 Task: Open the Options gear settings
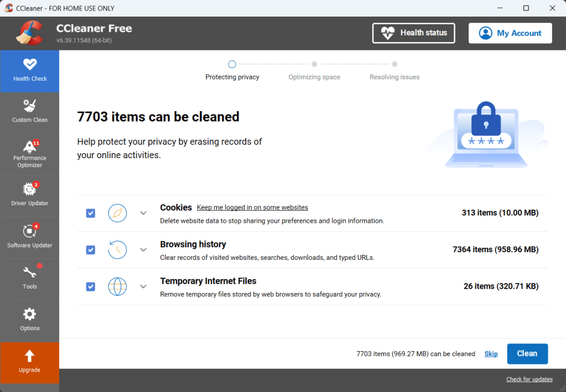click(x=30, y=320)
